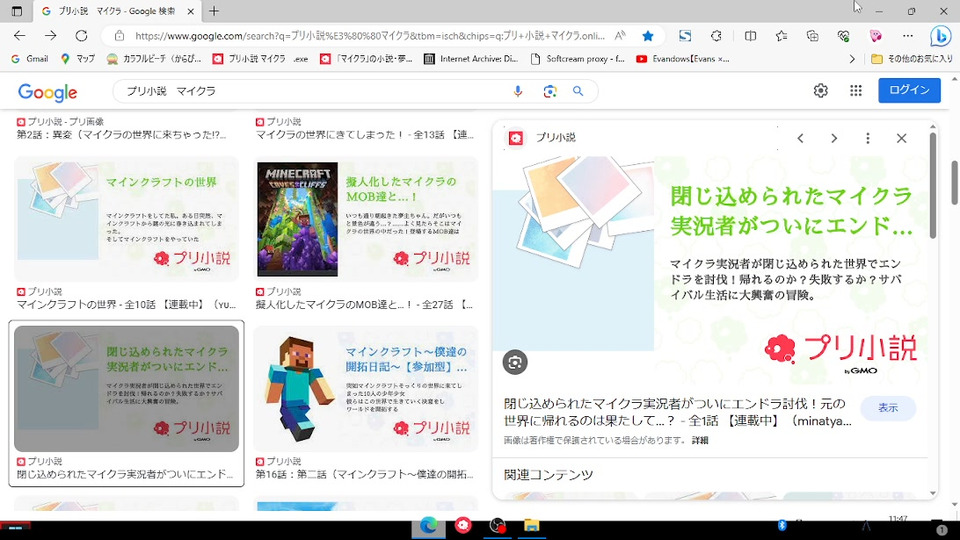Open Google quick settings gear

(x=820, y=91)
